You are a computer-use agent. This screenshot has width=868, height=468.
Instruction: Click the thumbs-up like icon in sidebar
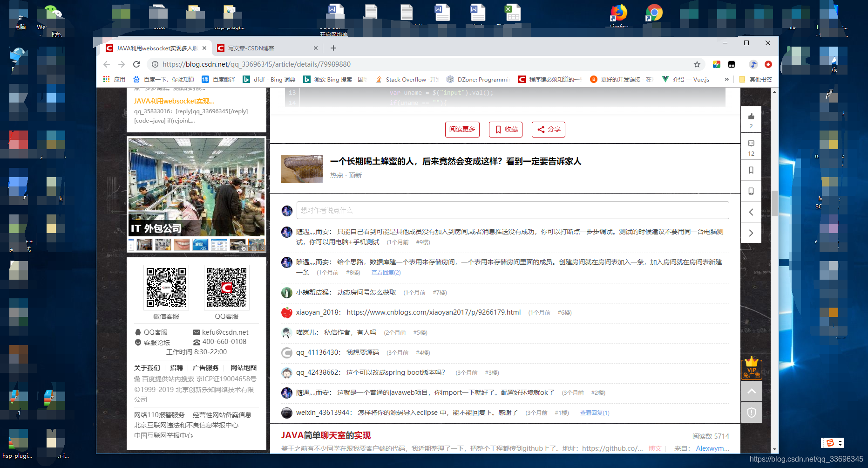coord(751,117)
